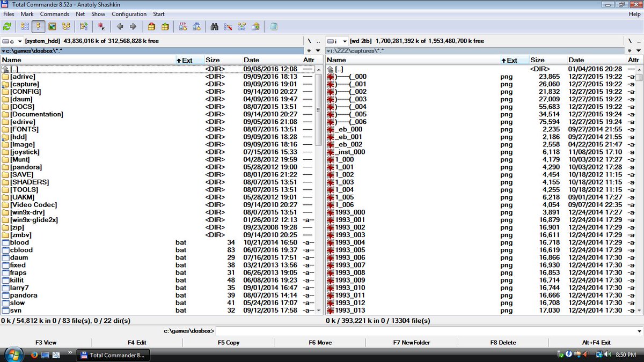
Task: Open the Start menu item in menu bar
Action: (159, 14)
